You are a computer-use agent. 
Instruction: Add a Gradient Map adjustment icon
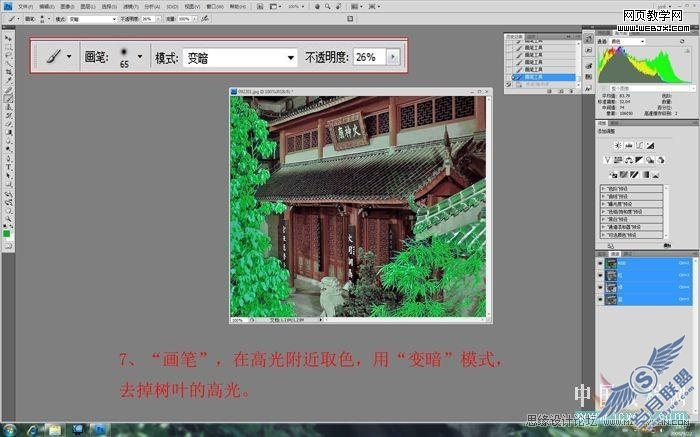tap(645, 175)
